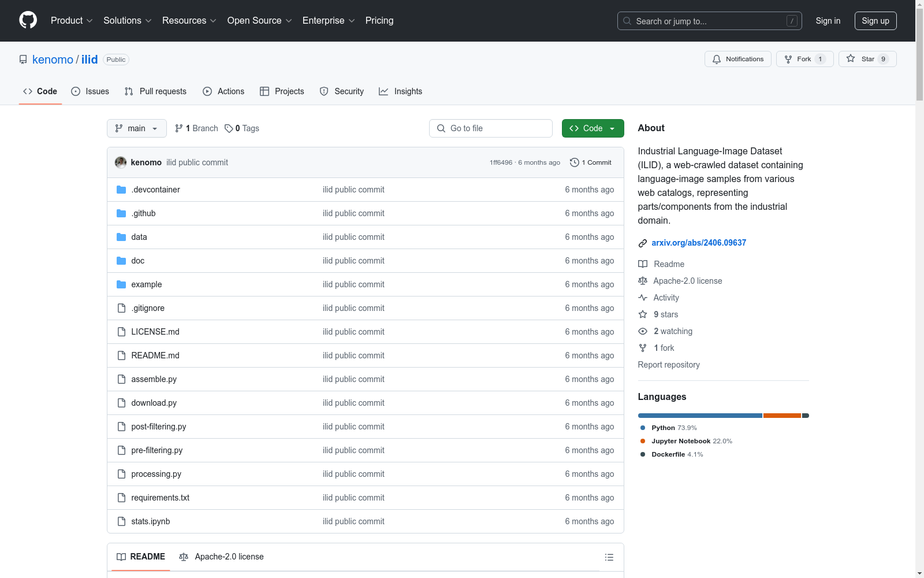The image size is (924, 578).
Task: Open the README outline list icon
Action: pos(609,557)
